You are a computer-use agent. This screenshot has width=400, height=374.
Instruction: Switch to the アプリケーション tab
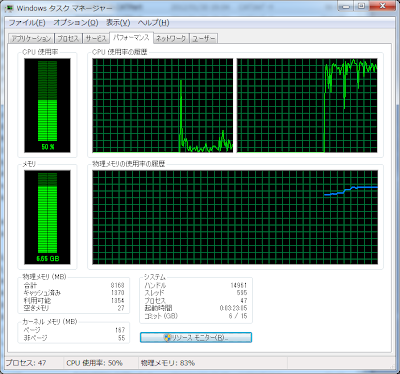(x=31, y=38)
